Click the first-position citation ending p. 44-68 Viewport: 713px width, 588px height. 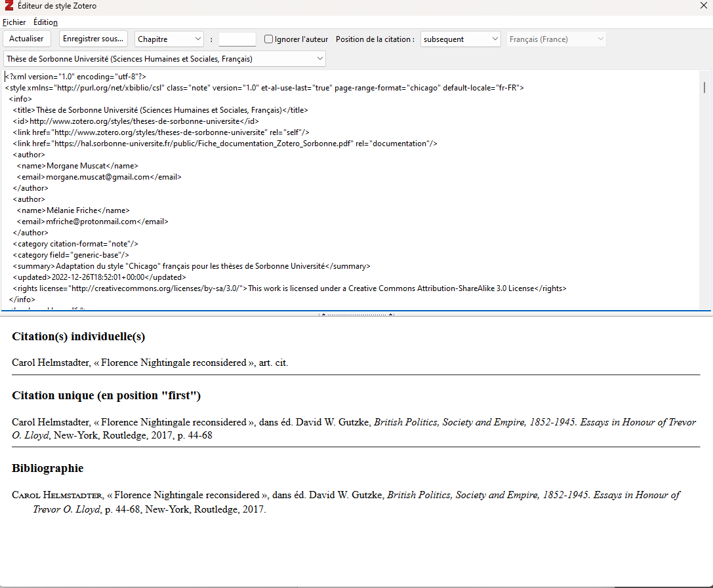[354, 429]
